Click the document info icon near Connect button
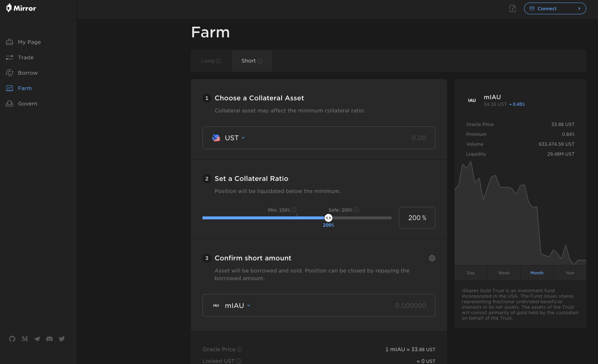598x364 pixels. [512, 8]
